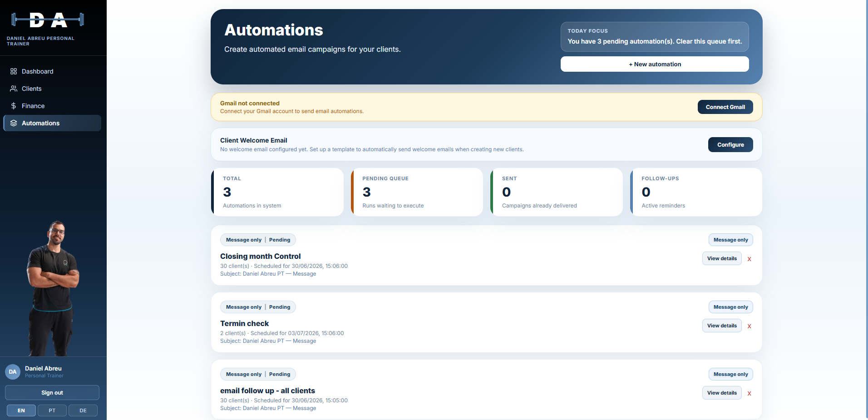
Task: Click 'Gmail not connected' warning heading
Action: pyautogui.click(x=250, y=103)
